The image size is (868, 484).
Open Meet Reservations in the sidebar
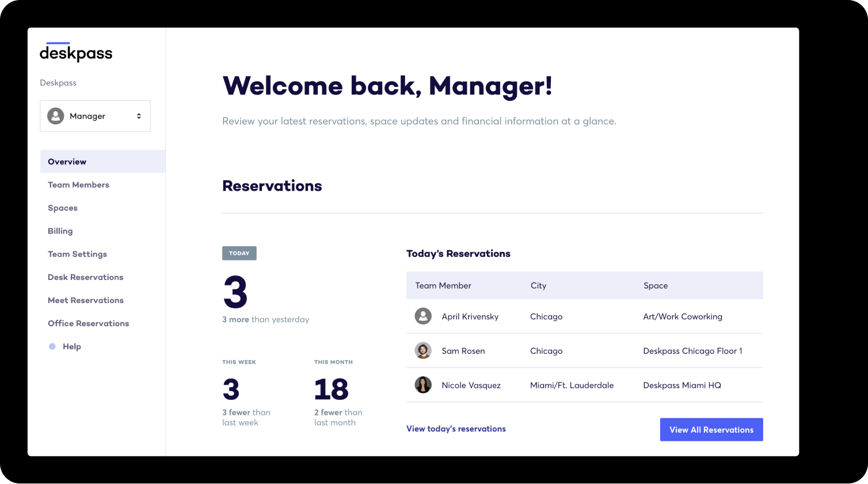86,300
